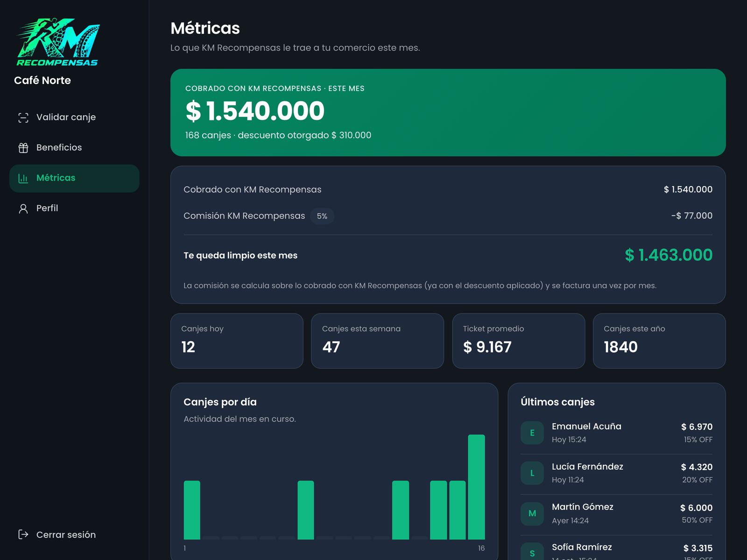Click the Hoy 15:24 timestamp

pos(569,440)
